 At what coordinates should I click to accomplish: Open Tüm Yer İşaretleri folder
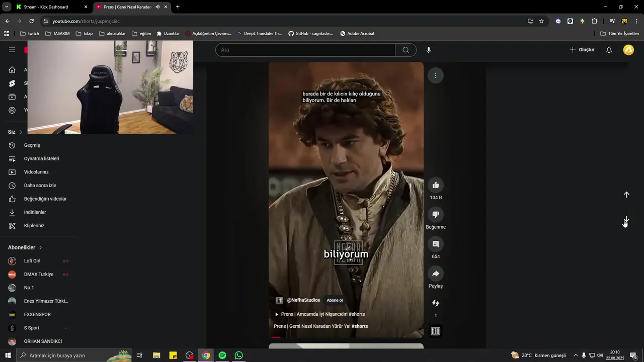(x=620, y=34)
